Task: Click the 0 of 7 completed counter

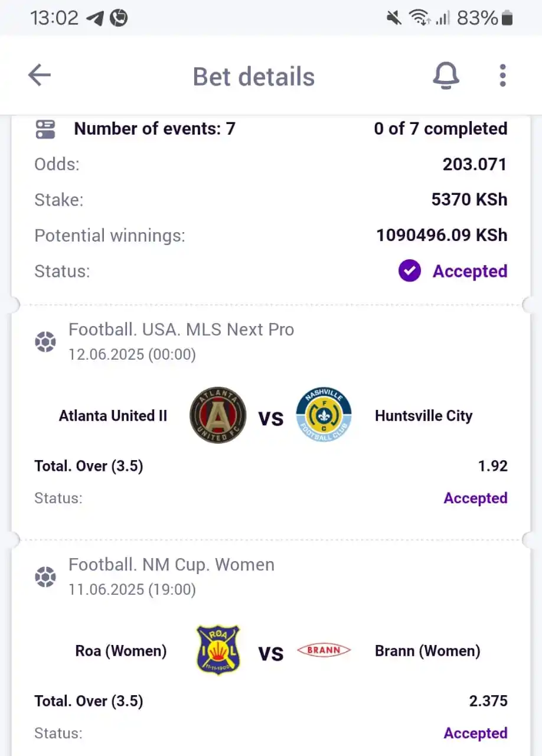Action: [x=440, y=128]
